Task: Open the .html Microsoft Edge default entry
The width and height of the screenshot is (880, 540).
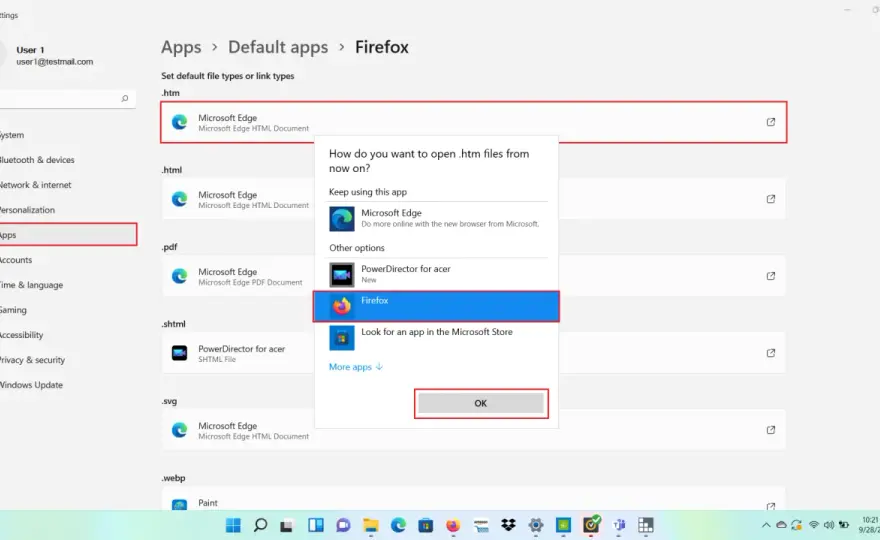Action: pos(474,199)
